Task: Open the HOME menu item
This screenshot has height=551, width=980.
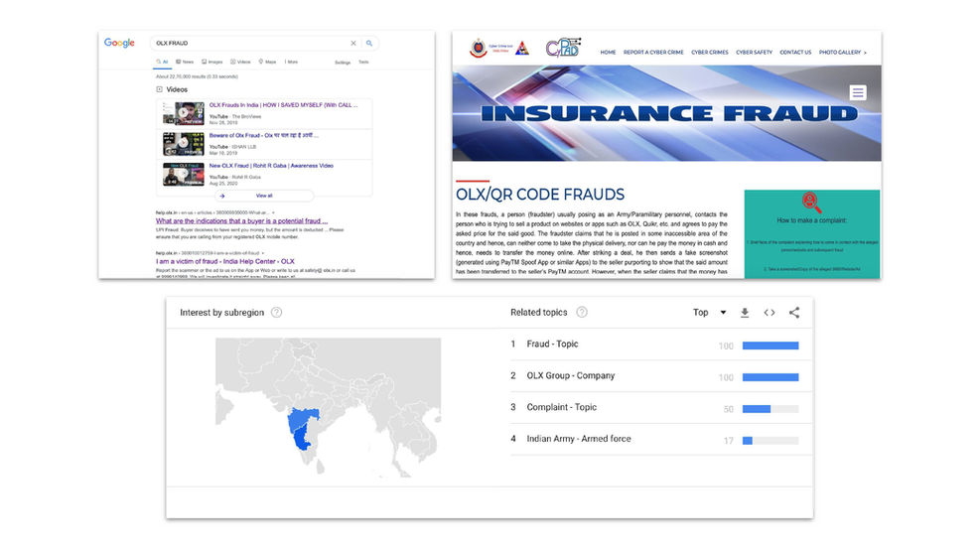Action: point(608,53)
